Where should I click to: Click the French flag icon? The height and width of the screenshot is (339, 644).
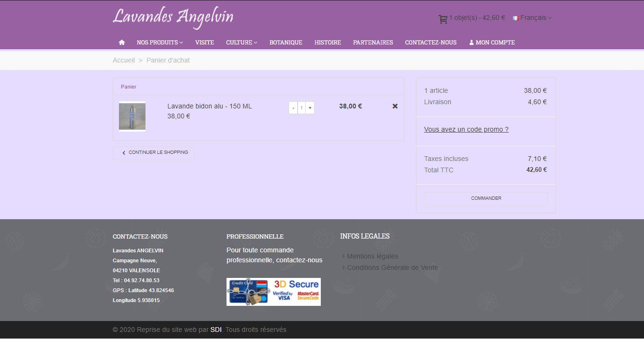516,18
